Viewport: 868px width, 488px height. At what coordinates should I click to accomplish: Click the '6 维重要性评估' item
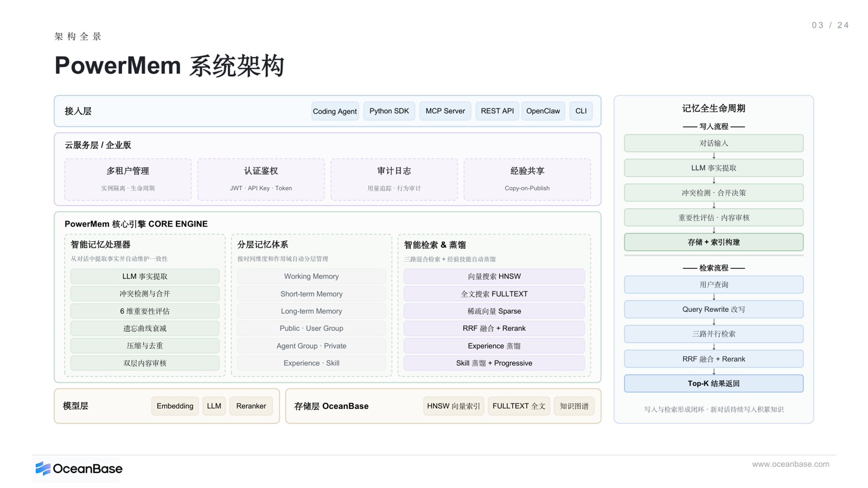(x=145, y=311)
